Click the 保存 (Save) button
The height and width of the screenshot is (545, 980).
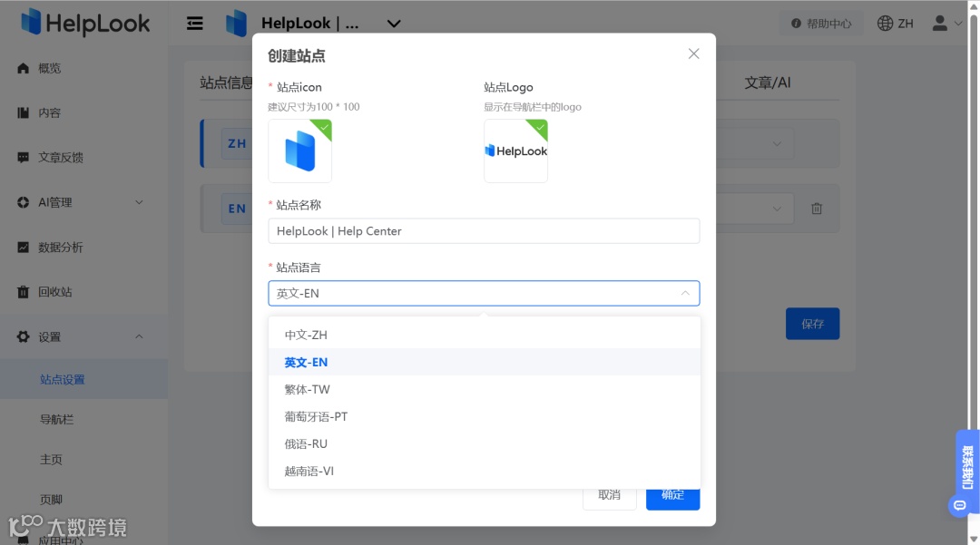coord(812,323)
